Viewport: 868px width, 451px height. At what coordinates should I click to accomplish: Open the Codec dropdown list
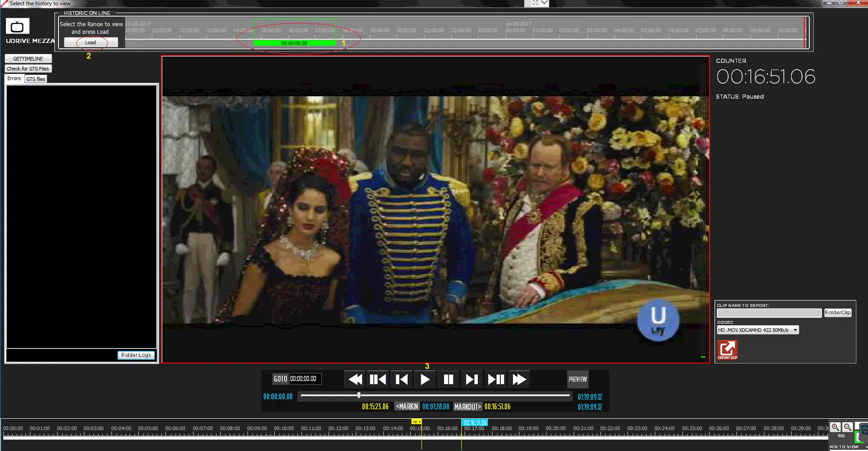[795, 330]
